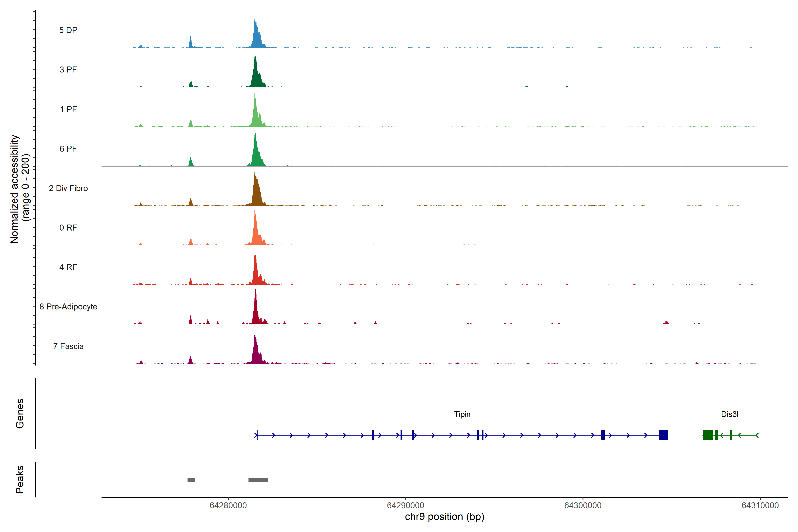This screenshot has width=798, height=532.
Task: Click the 4 RF track label
Action: (68, 267)
